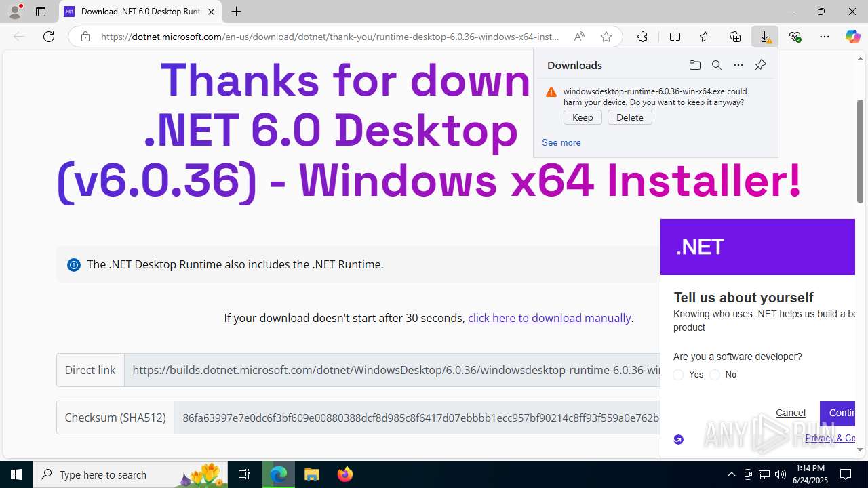The height and width of the screenshot is (488, 868).
Task: Open the tab actions menu icon
Action: pos(41,12)
